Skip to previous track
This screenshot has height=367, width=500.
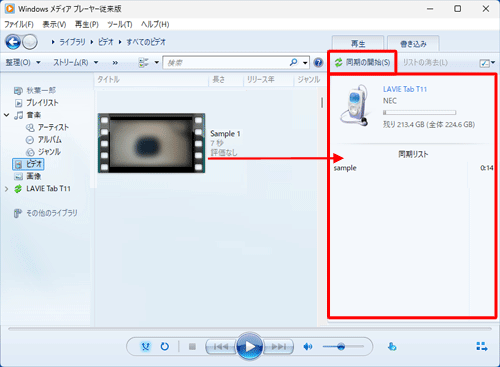pyautogui.click(x=221, y=347)
